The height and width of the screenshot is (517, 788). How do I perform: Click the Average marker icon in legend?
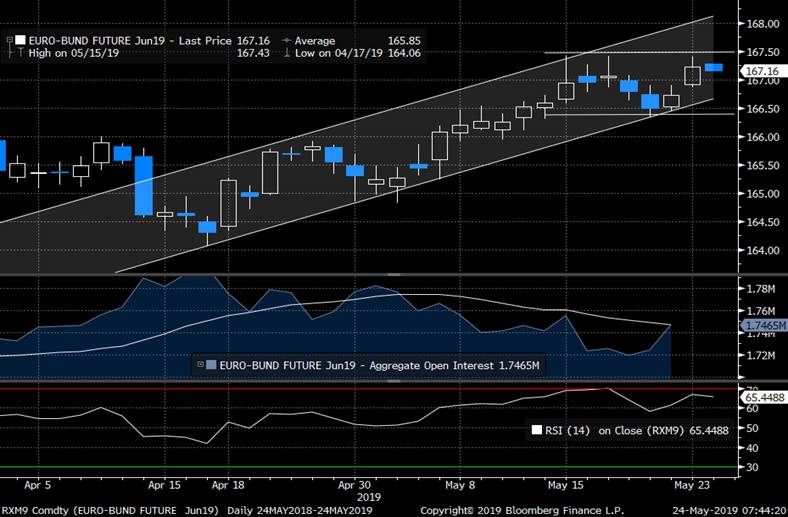[287, 41]
